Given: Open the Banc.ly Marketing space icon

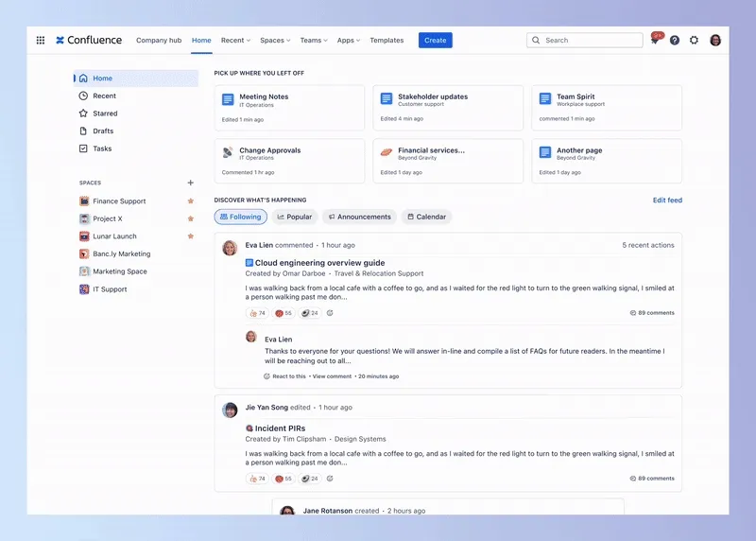Looking at the screenshot, I should coord(84,253).
